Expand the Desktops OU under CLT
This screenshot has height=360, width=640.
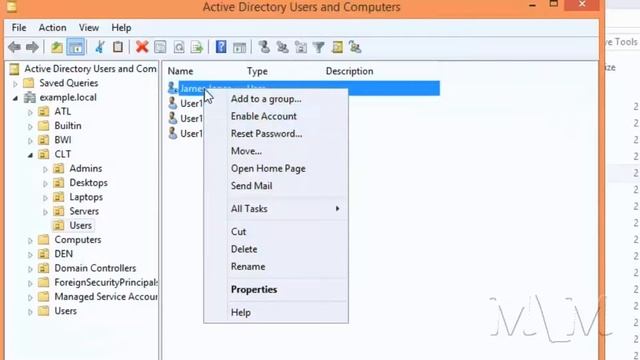coord(45,183)
